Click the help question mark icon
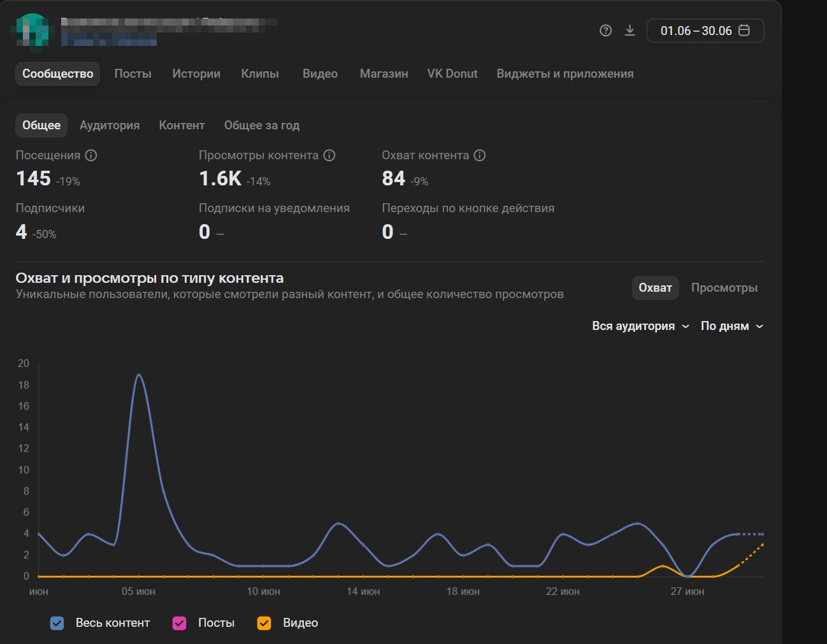Screen dimensions: 827x644 pyautogui.click(x=605, y=31)
